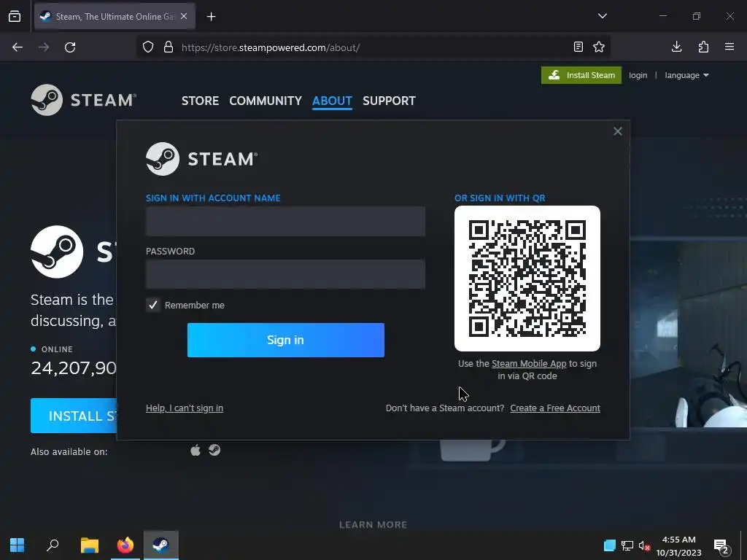Open the COMMUNITY menu
The height and width of the screenshot is (560, 747).
pyautogui.click(x=266, y=101)
